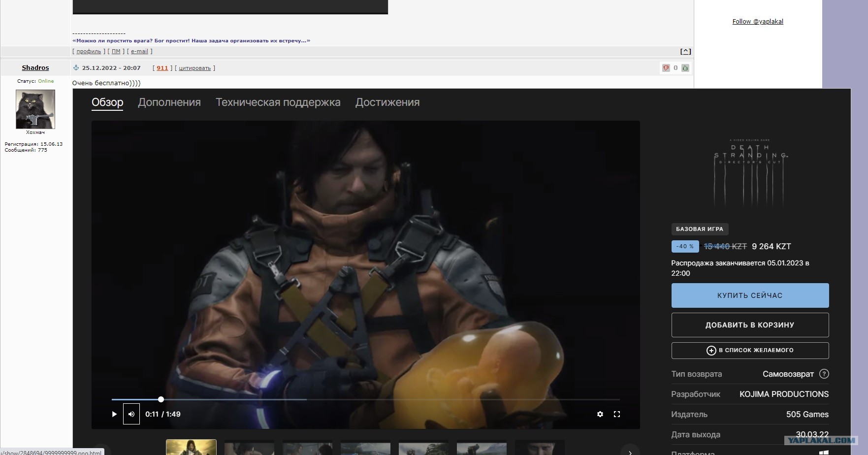Viewport: 868px width, 455px height.
Task: Open the ПМ private message link
Action: [116, 51]
